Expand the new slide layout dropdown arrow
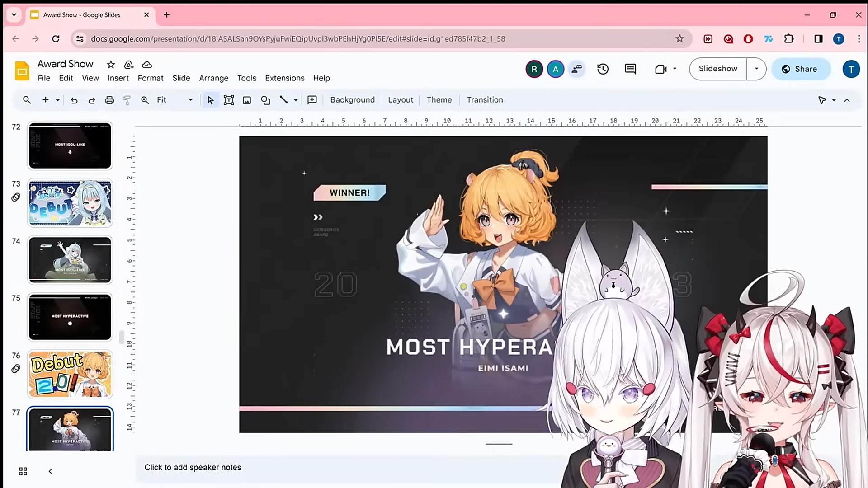Image resolution: width=868 pixels, height=488 pixels. point(57,100)
